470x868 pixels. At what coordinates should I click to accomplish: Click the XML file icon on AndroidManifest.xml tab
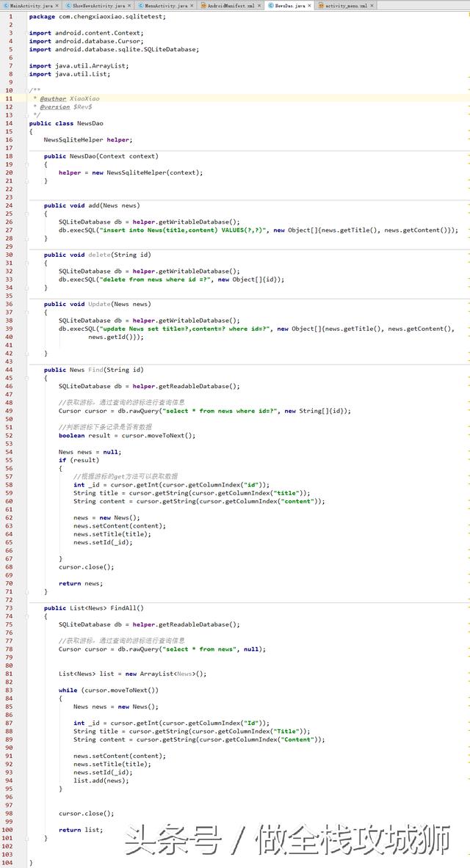[203, 6]
